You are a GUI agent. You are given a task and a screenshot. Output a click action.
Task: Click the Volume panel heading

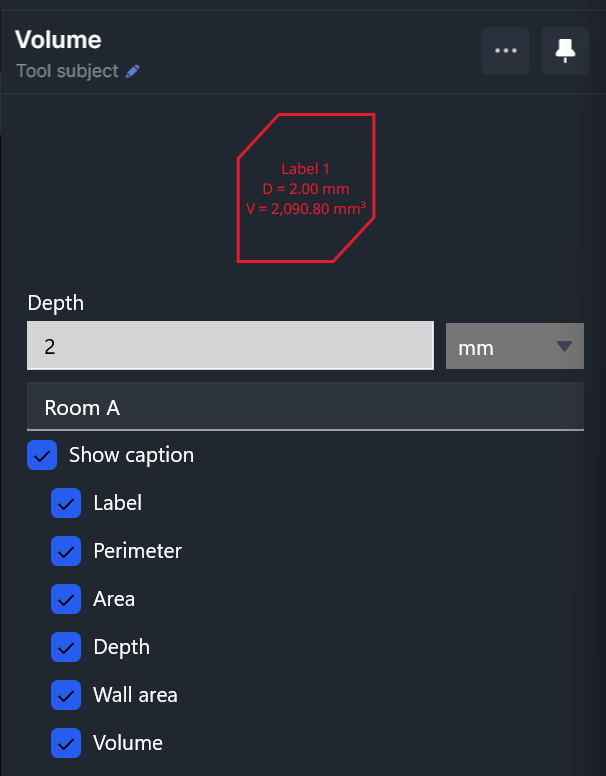[x=58, y=40]
